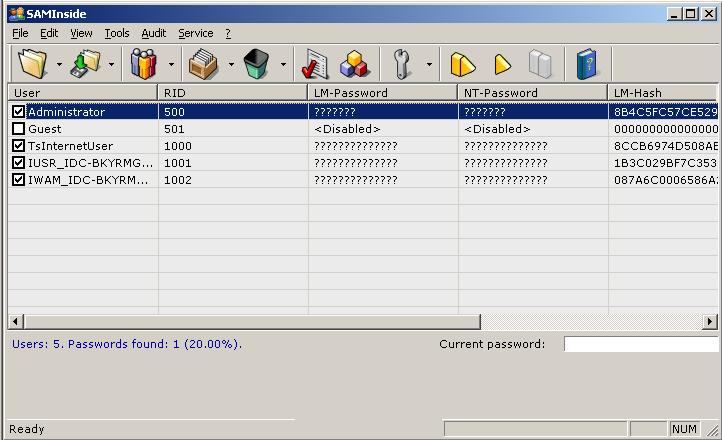
Task: Click the SAMInside title bar app icon
Action: coord(17,14)
